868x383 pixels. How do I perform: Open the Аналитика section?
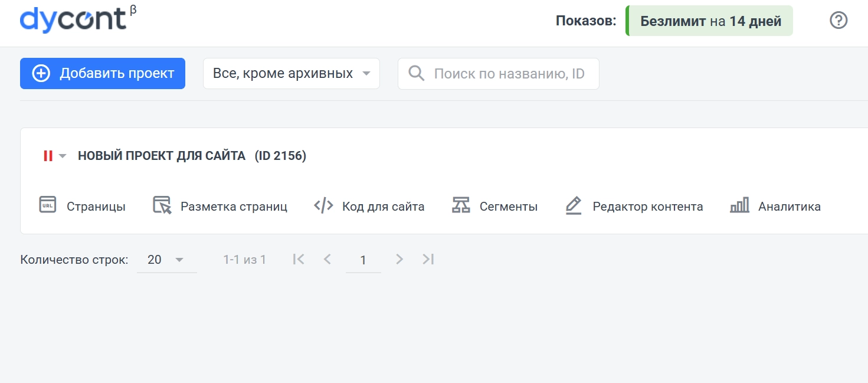pos(789,207)
